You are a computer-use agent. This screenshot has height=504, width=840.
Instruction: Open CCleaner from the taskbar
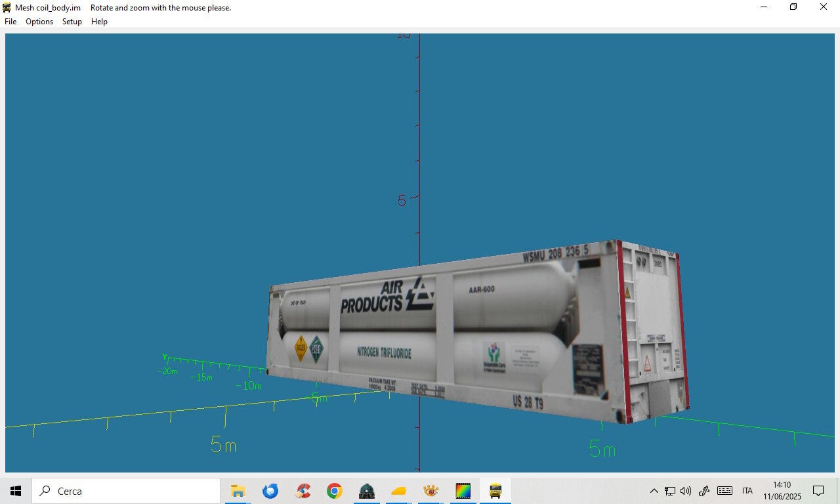point(303,491)
